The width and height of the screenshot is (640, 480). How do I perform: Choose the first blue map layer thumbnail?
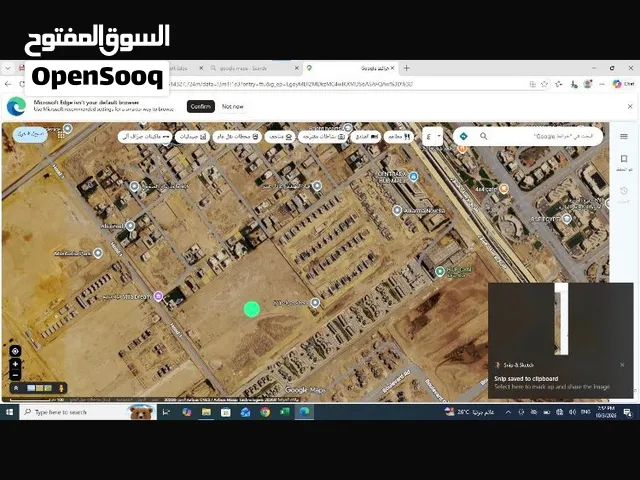(x=31, y=388)
